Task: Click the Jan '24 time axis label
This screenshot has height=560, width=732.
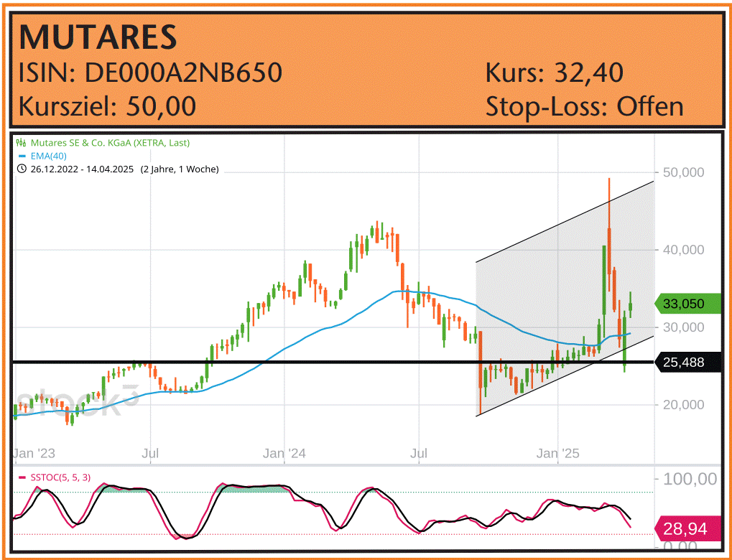Action: [284, 453]
